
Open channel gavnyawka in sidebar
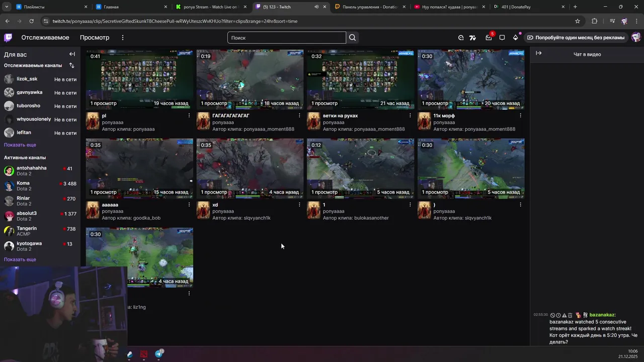[x=40, y=93]
